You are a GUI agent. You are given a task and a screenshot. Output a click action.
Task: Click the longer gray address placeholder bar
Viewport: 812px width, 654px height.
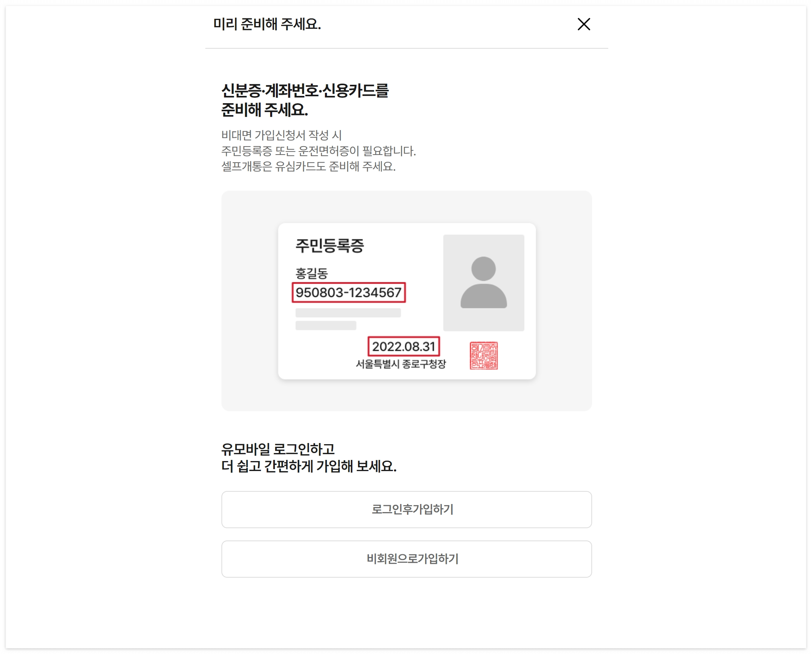[x=348, y=313]
